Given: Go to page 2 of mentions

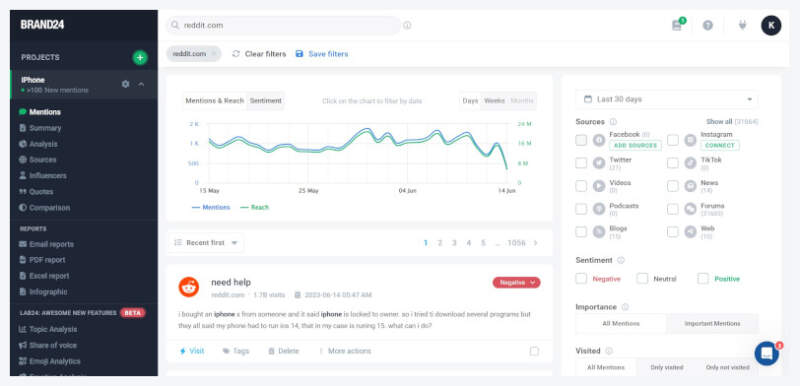Looking at the screenshot, I should [x=440, y=243].
